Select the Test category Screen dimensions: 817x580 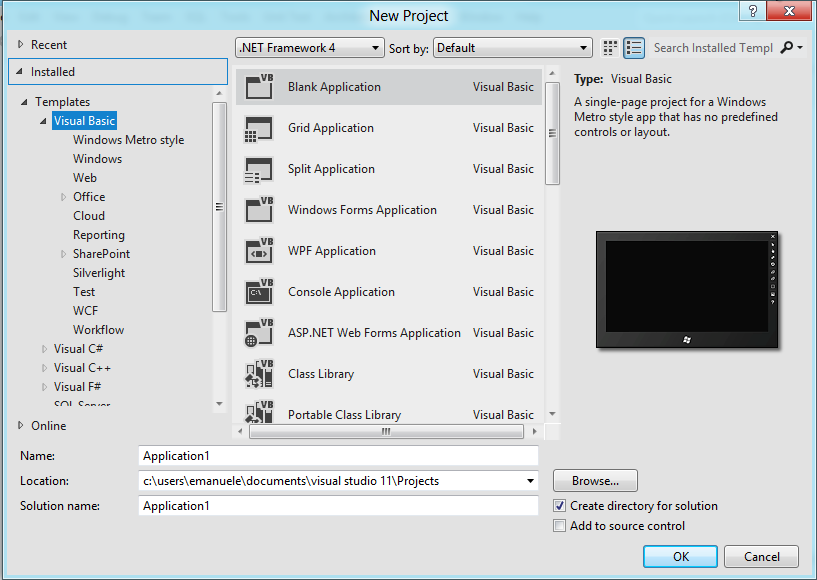pyautogui.click(x=84, y=292)
